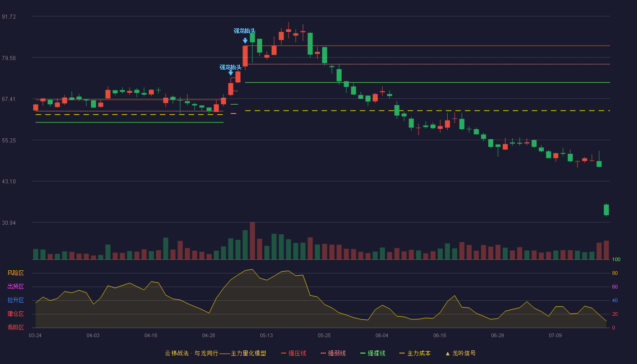Click the 出货区 zone label

[15, 287]
